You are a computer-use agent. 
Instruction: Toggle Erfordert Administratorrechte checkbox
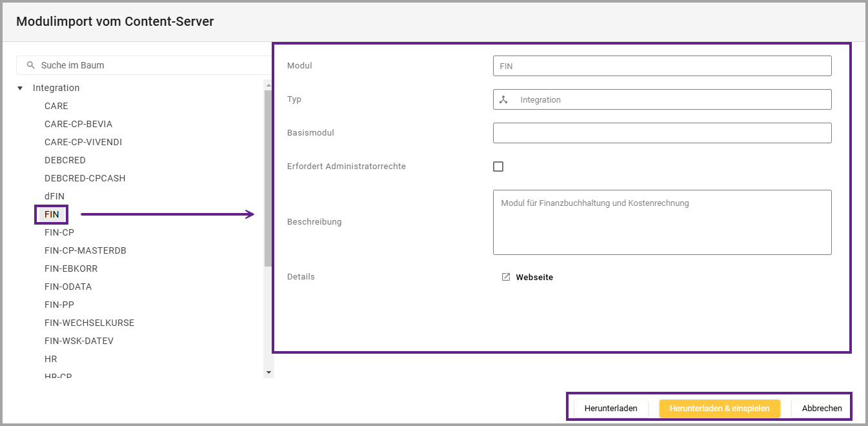point(498,167)
